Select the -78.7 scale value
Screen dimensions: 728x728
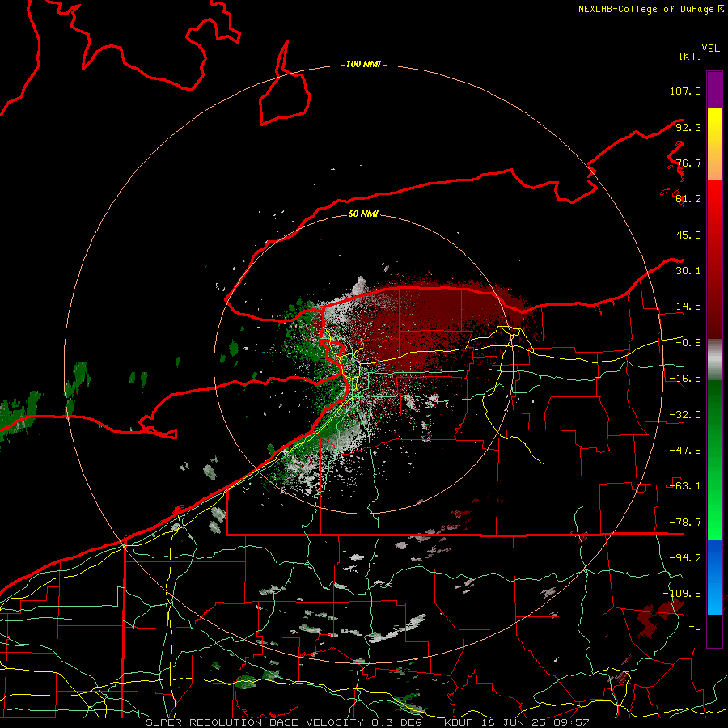pyautogui.click(x=685, y=523)
